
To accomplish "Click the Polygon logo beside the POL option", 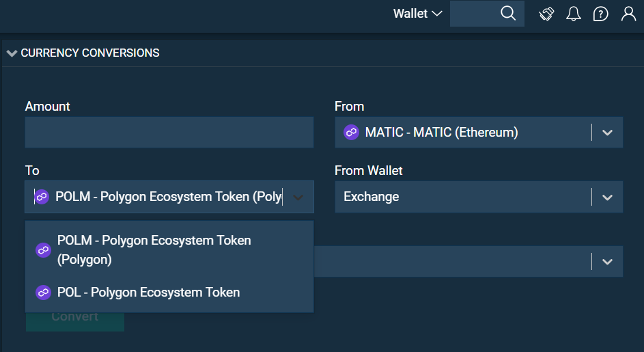I will point(43,293).
